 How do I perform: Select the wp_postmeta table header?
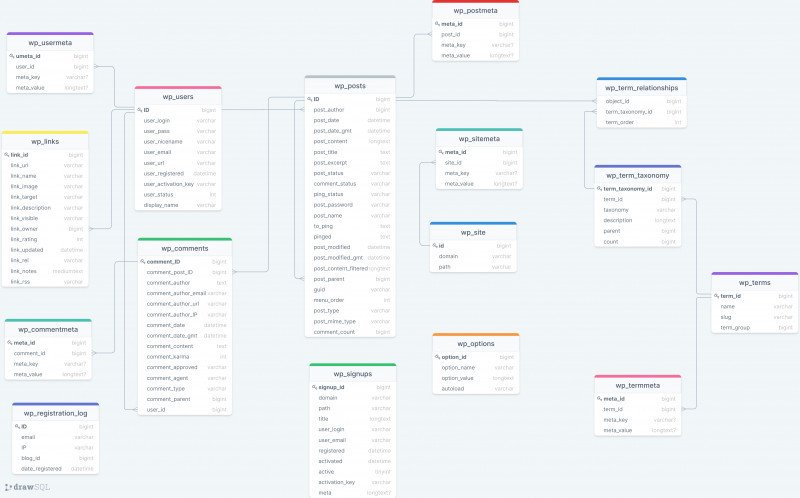(x=476, y=11)
